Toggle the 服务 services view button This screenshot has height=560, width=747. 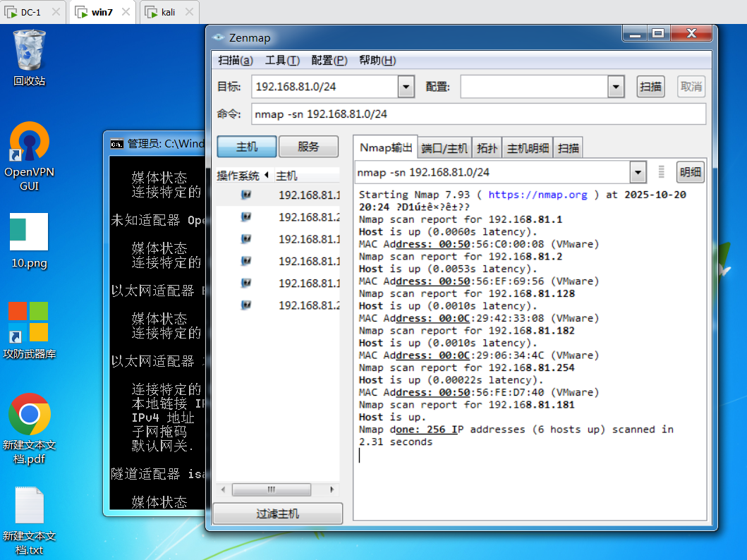(308, 147)
